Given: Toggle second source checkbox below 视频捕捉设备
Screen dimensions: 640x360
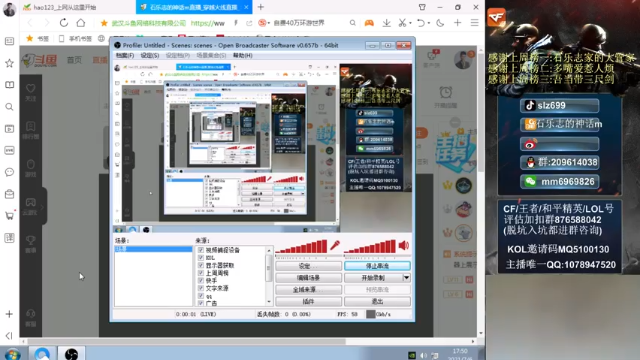Looking at the screenshot, I should 201,258.
